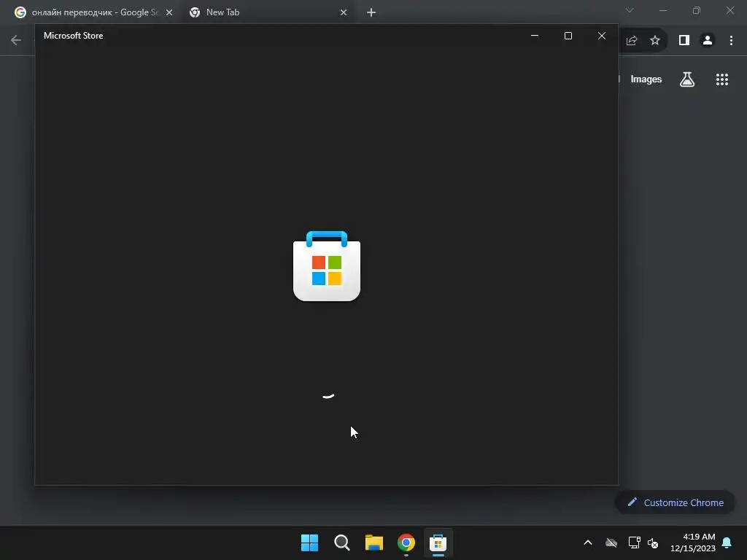Open Google apps grid
Image resolution: width=747 pixels, height=560 pixels.
click(722, 79)
